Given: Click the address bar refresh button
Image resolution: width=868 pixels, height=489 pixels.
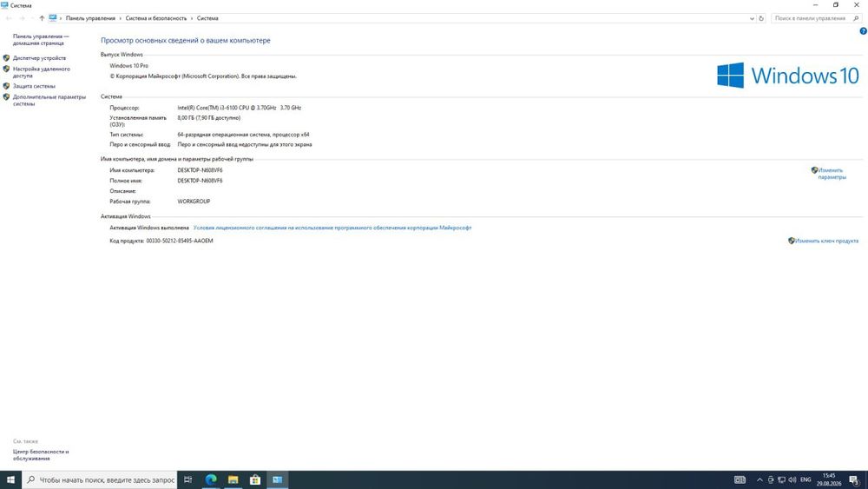Looking at the screenshot, I should tap(761, 18).
